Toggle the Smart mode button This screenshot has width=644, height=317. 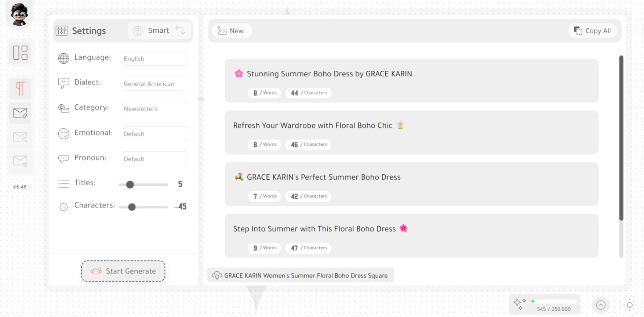tap(160, 30)
